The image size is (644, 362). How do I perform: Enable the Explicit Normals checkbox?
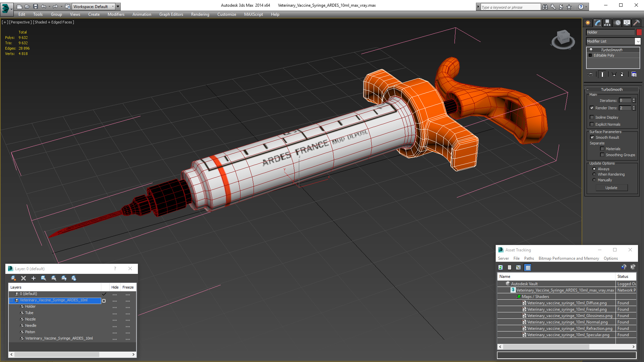click(592, 124)
